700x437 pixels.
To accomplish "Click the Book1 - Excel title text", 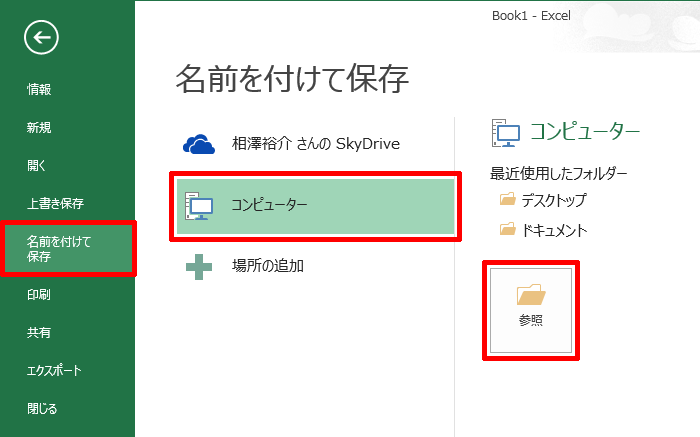I will [x=531, y=16].
